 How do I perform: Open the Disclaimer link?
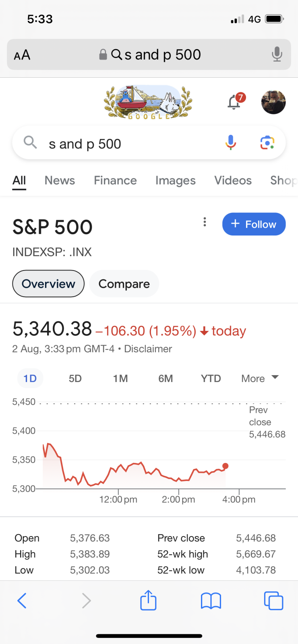click(x=148, y=349)
